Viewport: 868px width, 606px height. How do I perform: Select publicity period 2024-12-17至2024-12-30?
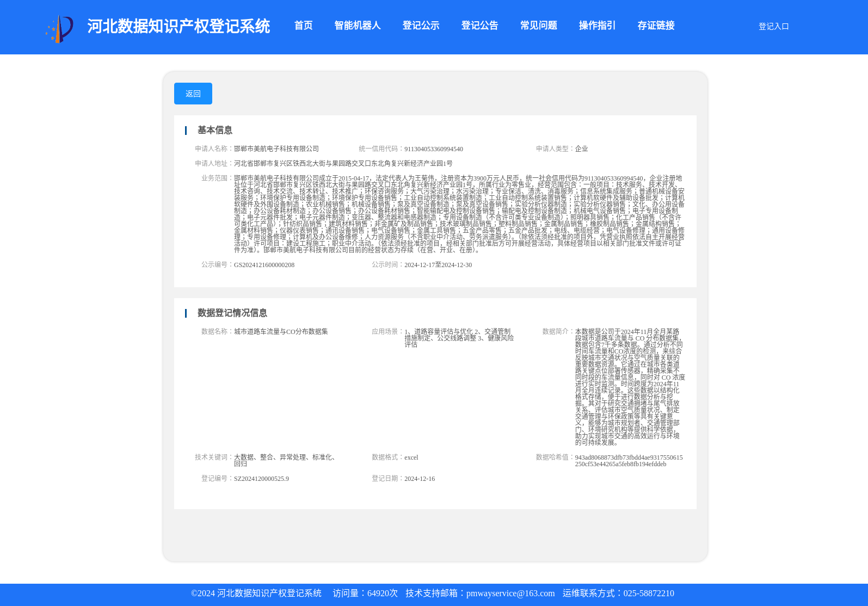click(x=438, y=265)
